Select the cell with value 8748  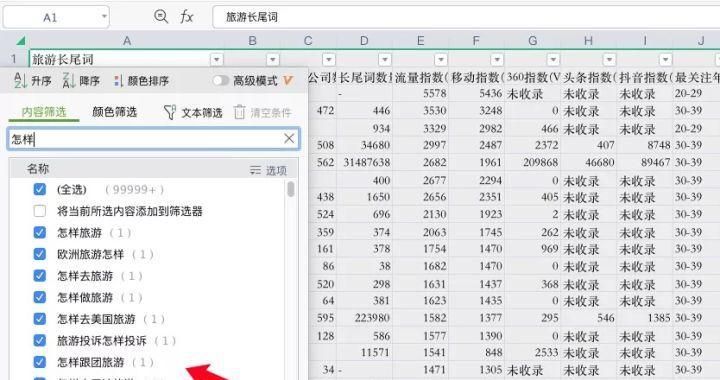tap(645, 145)
